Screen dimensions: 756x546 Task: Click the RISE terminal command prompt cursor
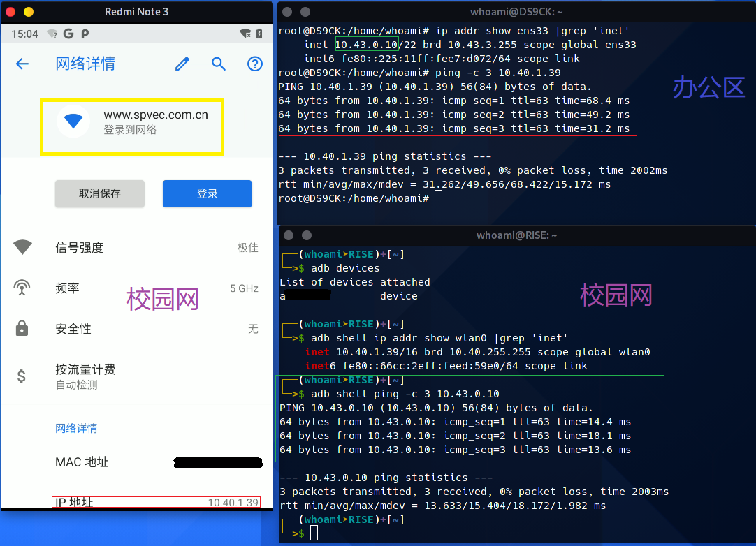pos(314,533)
